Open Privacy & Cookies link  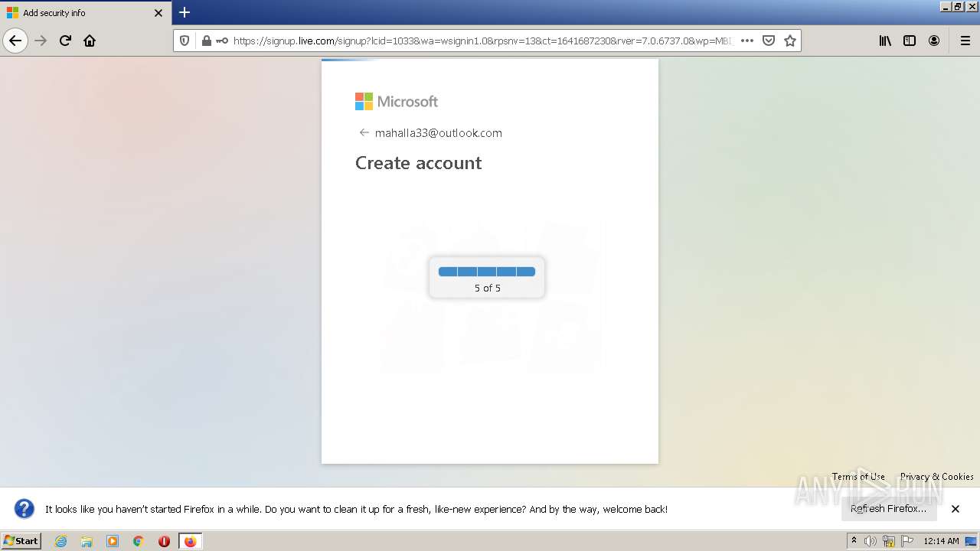(937, 476)
